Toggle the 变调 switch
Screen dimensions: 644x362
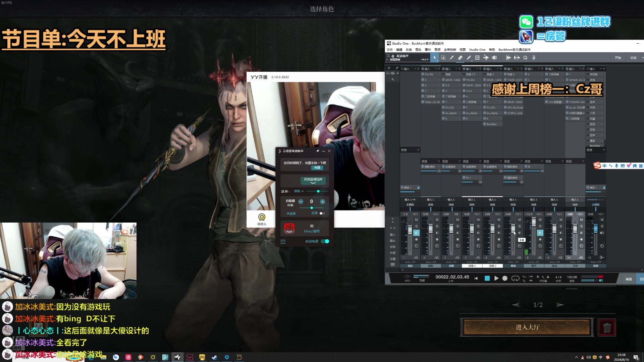point(322,213)
